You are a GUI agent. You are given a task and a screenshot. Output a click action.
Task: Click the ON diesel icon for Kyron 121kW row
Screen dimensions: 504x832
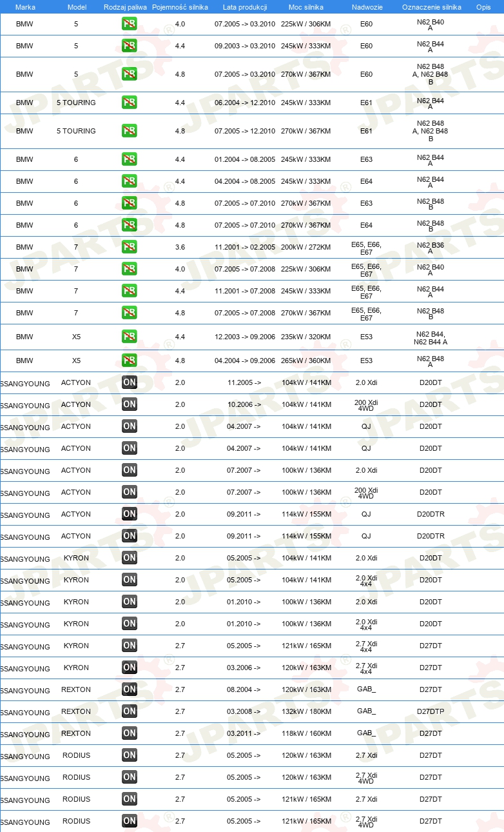130,646
